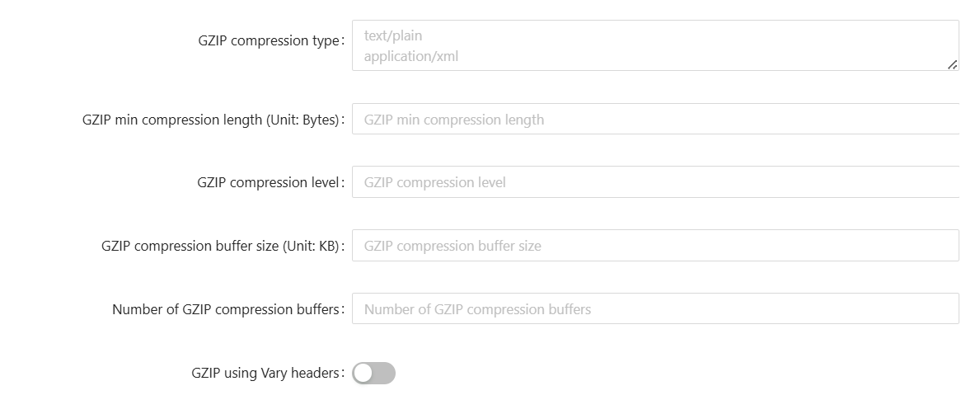Grab the resize handle of compression type textarea
980x414 pixels.
(953, 64)
